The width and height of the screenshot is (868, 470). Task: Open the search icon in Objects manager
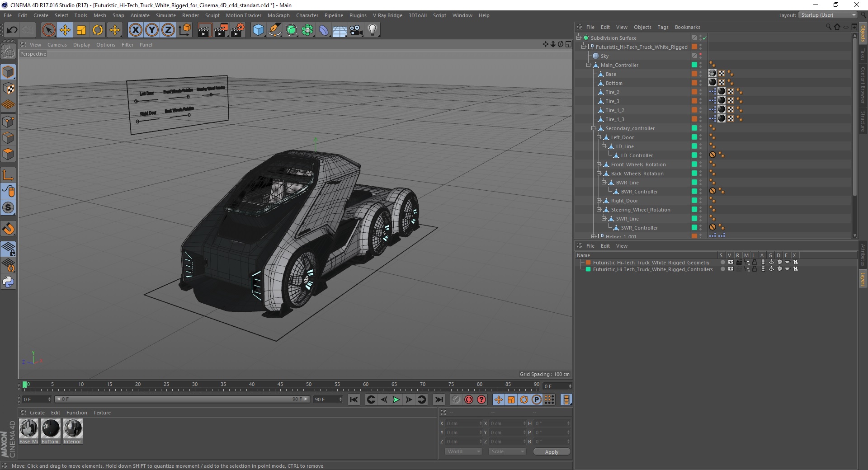tap(829, 27)
